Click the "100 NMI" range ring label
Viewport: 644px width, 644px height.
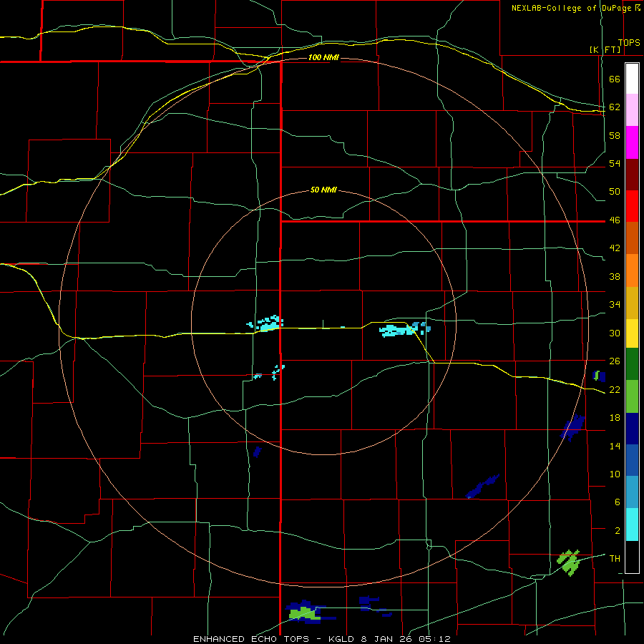[323, 57]
